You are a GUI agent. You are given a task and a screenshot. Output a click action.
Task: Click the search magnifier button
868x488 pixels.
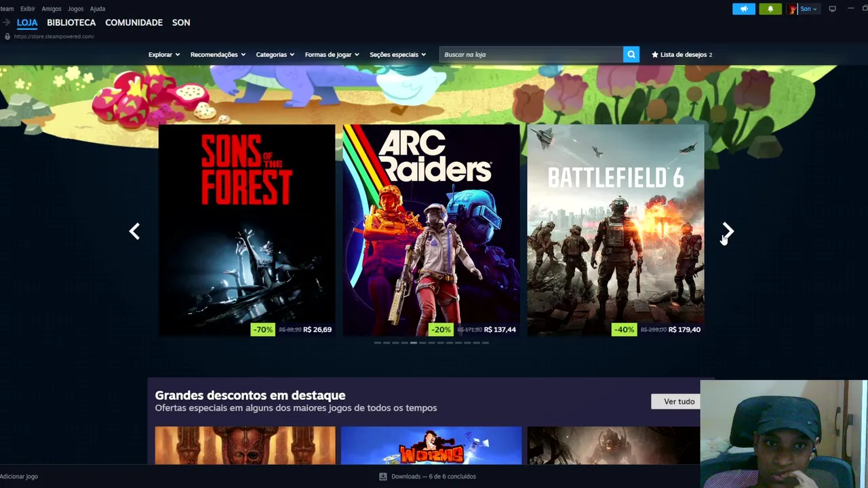click(631, 54)
